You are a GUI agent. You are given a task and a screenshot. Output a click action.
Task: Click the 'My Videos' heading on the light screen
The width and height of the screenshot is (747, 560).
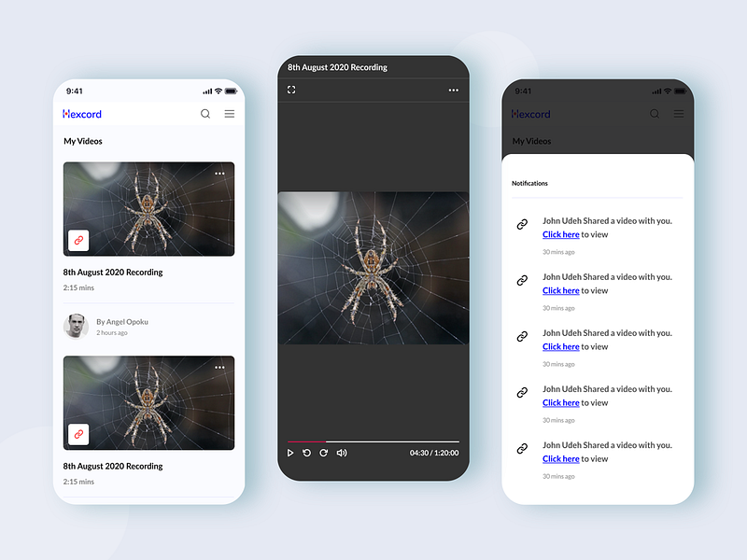coord(83,142)
